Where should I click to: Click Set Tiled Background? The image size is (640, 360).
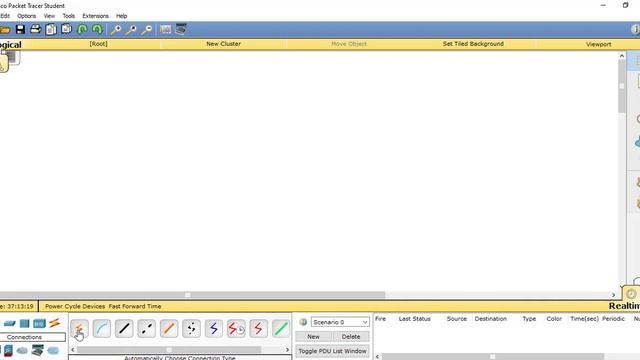pyautogui.click(x=473, y=44)
